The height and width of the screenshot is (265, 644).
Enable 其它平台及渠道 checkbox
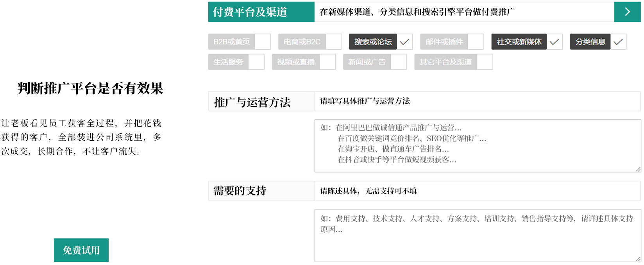(x=485, y=62)
